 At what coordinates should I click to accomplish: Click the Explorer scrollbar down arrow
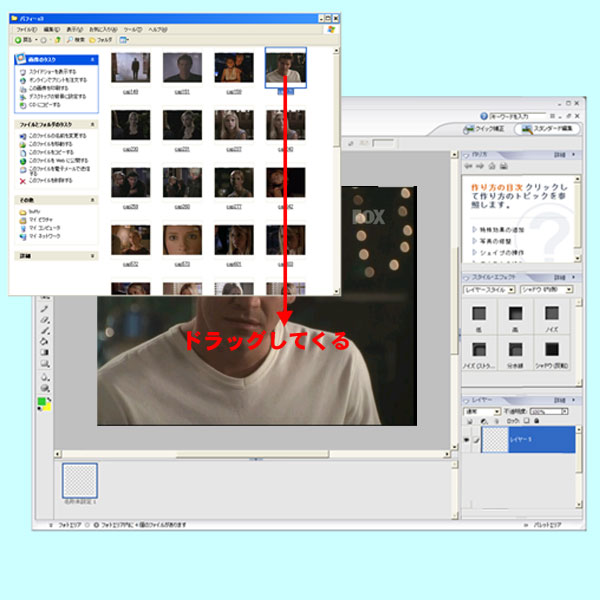[x=336, y=292]
